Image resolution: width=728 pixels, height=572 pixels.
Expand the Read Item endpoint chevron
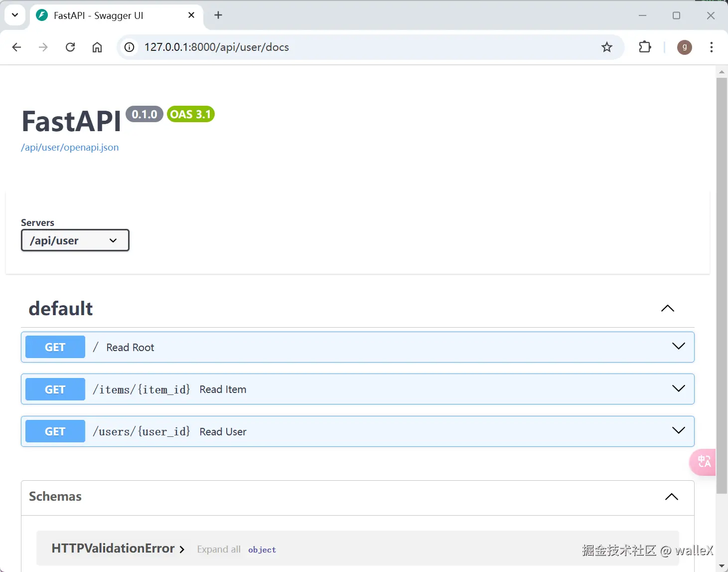[679, 388]
